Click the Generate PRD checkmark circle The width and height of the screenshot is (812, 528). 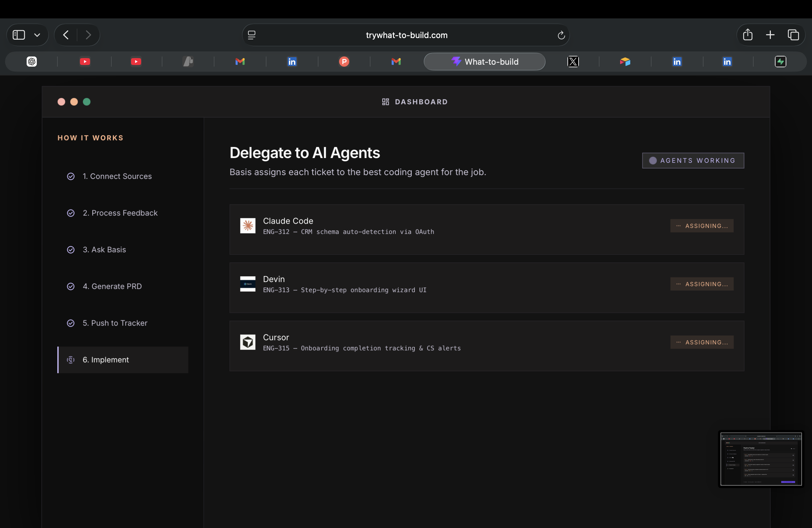click(71, 286)
